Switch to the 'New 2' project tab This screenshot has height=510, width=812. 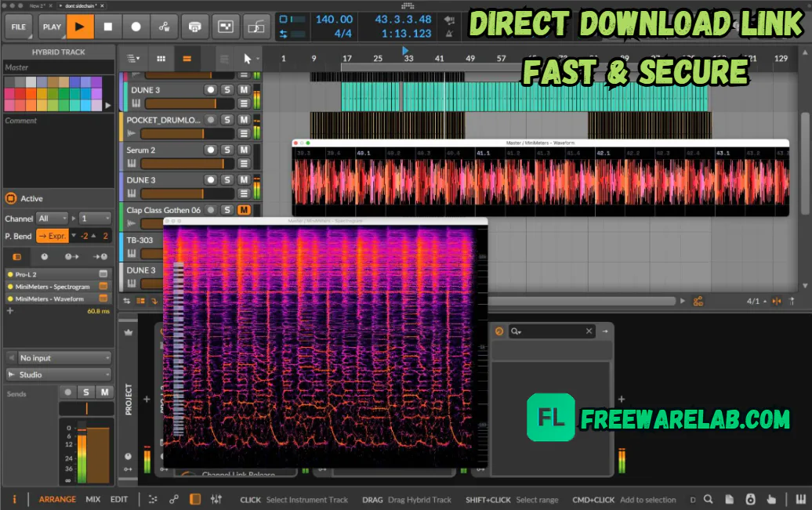point(36,5)
